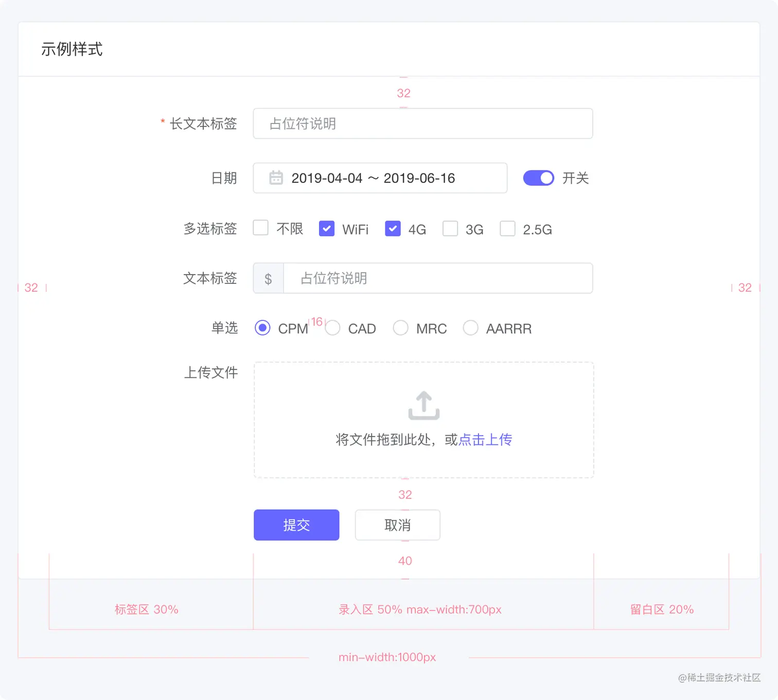Select the CAD radio option

point(332,328)
